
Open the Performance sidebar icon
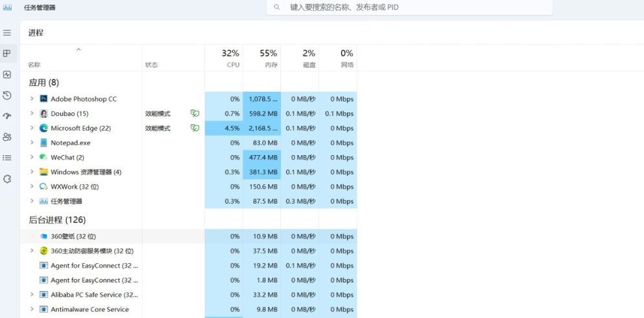(x=7, y=74)
